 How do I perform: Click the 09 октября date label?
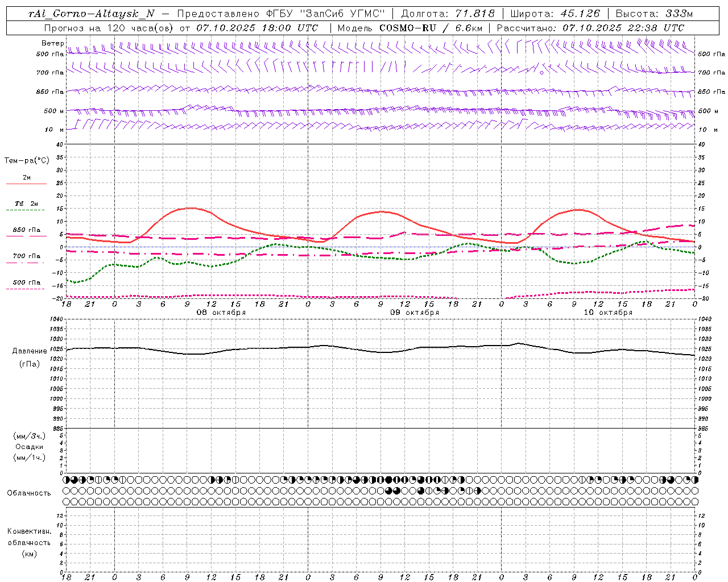click(415, 313)
